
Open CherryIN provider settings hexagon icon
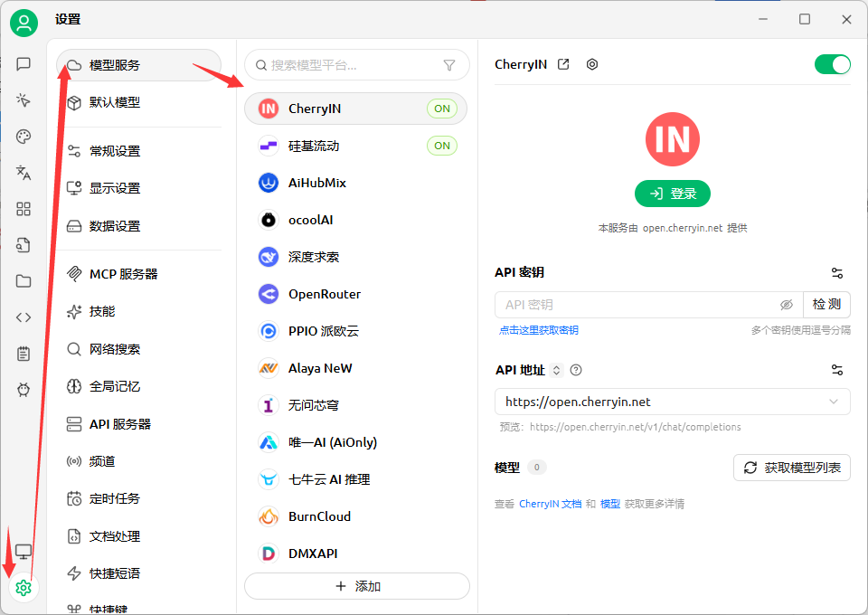[592, 64]
